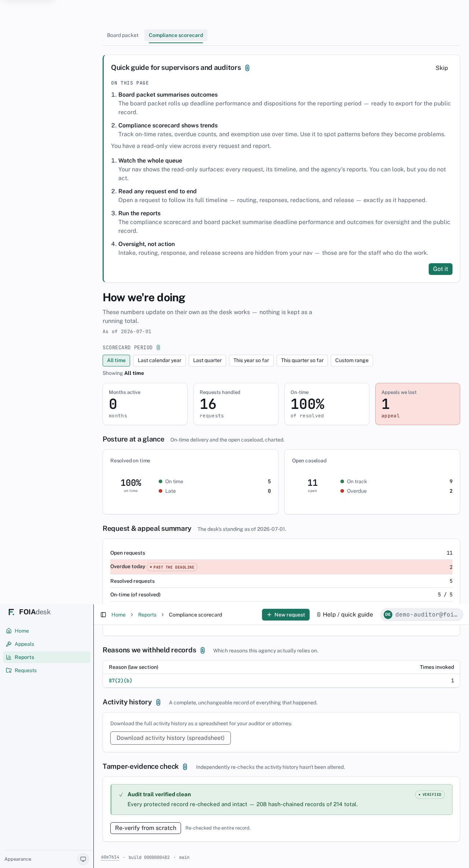
Task: Open the Tamper-evidence check help icon
Action: pos(185,767)
